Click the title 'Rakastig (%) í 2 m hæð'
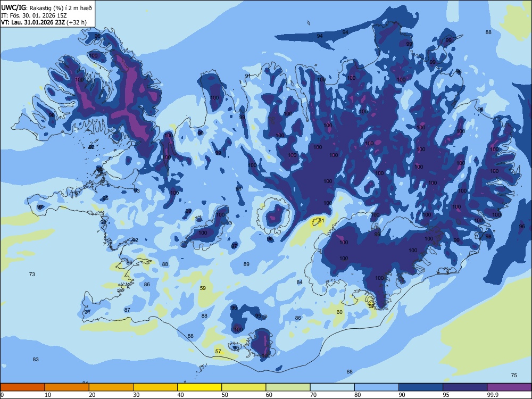This screenshot has width=532, height=399. pyautogui.click(x=61, y=8)
